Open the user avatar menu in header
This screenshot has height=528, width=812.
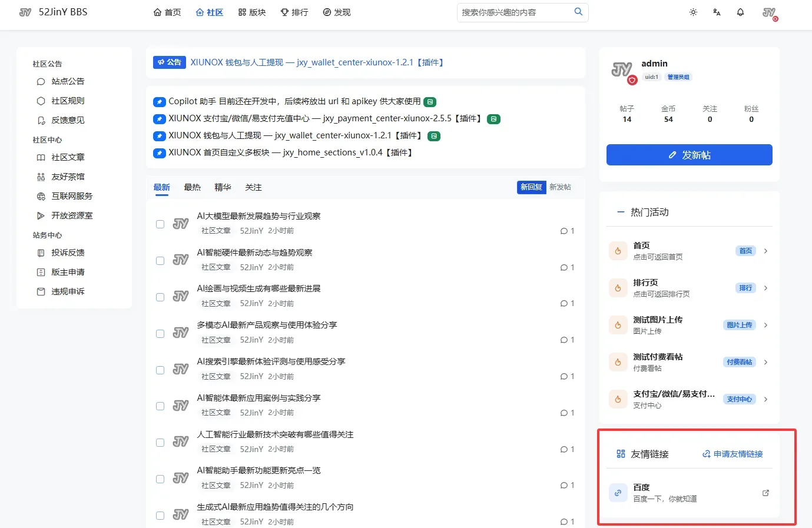770,13
